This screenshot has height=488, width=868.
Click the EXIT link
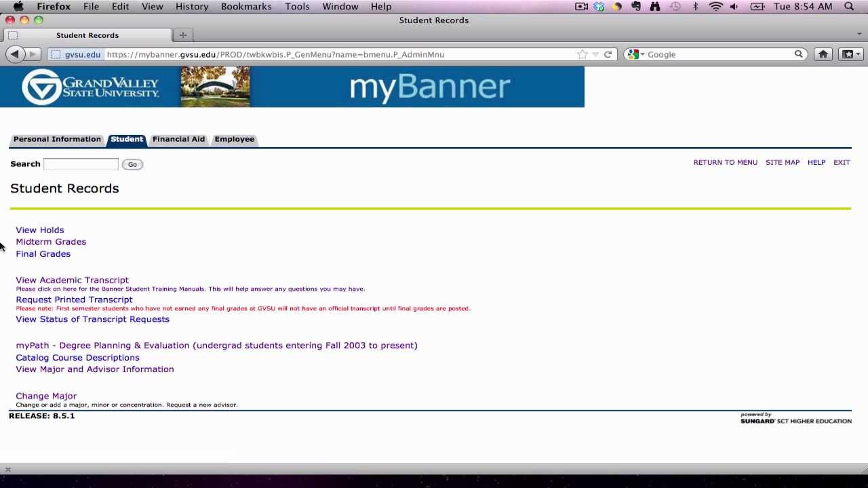(x=842, y=163)
